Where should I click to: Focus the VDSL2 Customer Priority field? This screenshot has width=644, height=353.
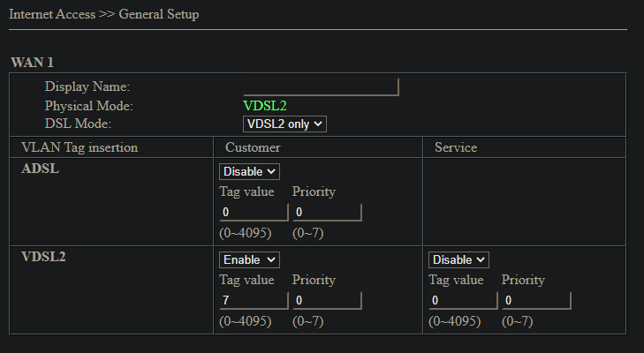click(327, 301)
